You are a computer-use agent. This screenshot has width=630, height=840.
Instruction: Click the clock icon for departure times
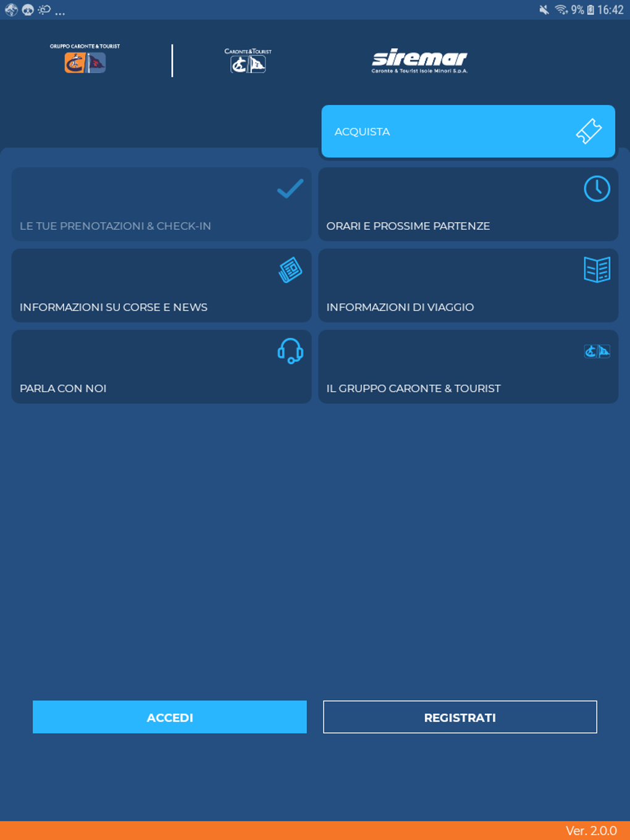(596, 189)
